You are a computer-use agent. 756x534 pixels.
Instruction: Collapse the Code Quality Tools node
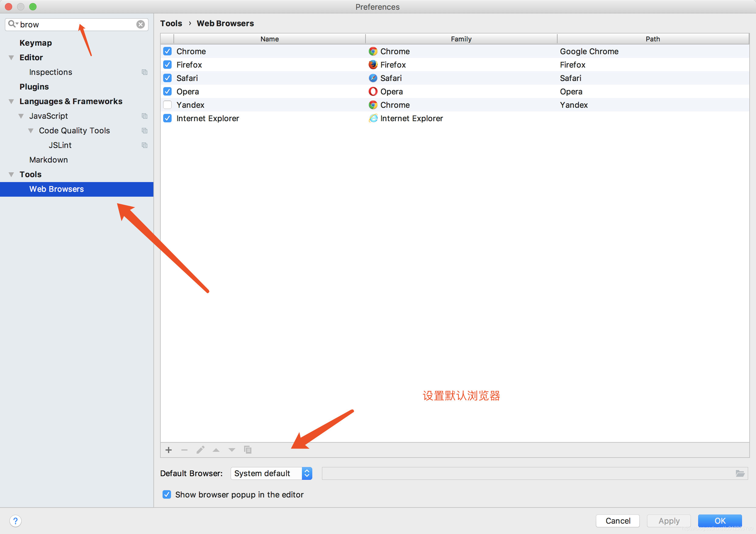31,131
